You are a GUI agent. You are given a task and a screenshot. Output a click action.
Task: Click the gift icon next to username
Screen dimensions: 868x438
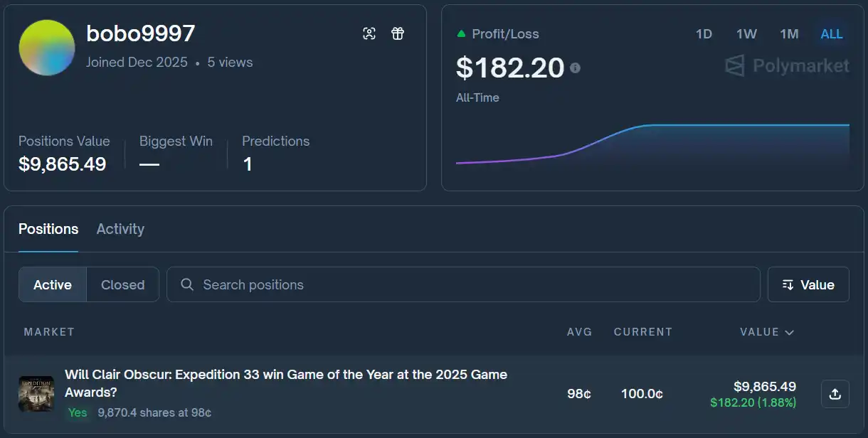[397, 33]
